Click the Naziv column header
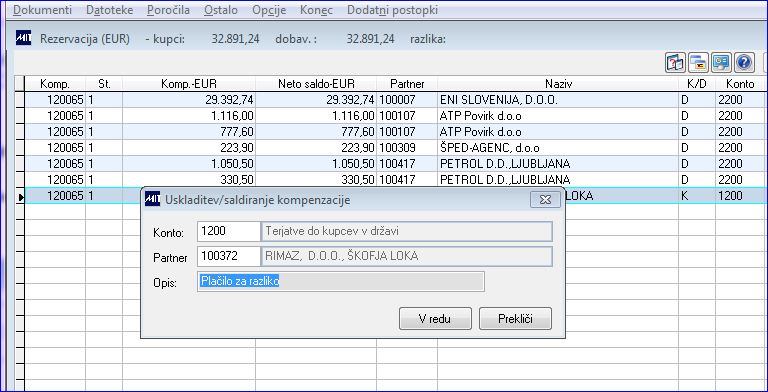This screenshot has height=392, width=768. pos(558,84)
